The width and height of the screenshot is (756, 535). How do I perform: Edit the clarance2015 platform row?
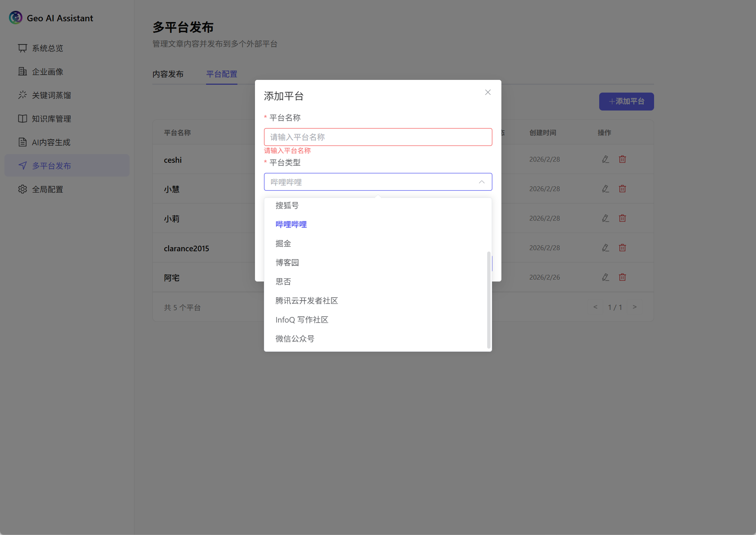[606, 248]
